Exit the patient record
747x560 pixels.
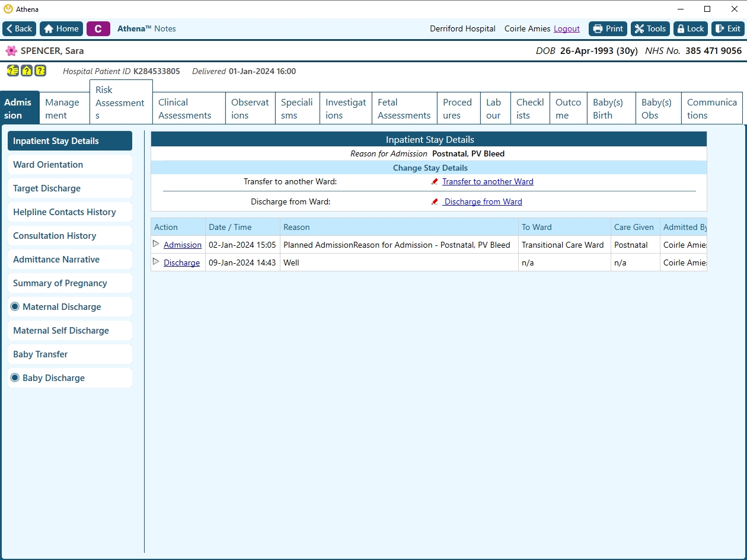pos(727,28)
